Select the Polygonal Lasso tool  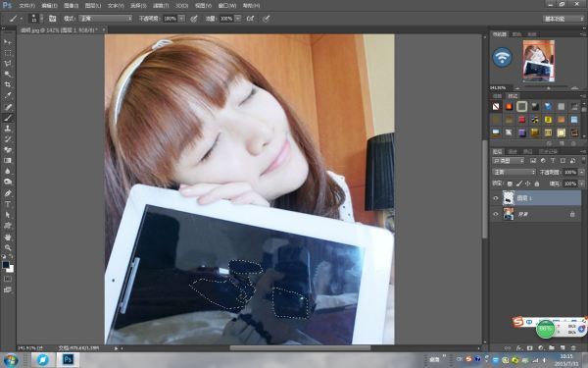(x=8, y=63)
